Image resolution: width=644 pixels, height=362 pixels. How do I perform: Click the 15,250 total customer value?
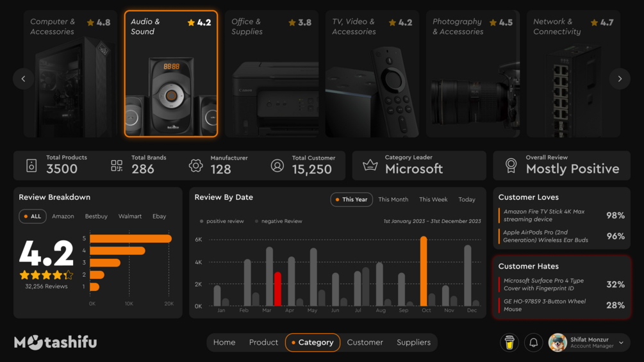(311, 169)
